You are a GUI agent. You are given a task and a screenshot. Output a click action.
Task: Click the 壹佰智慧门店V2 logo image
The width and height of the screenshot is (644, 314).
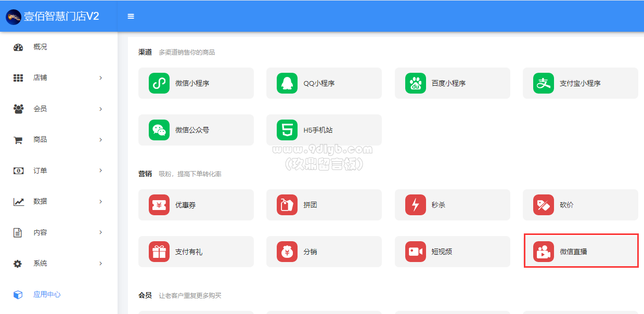tap(14, 17)
